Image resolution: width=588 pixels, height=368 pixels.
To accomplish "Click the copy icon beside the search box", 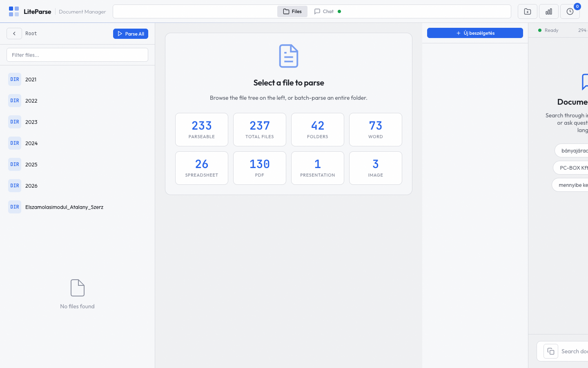I will click(x=551, y=351).
